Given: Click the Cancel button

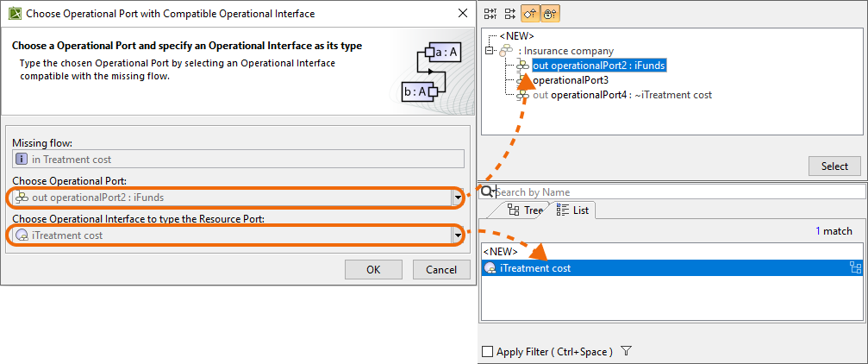Looking at the screenshot, I should click(441, 270).
